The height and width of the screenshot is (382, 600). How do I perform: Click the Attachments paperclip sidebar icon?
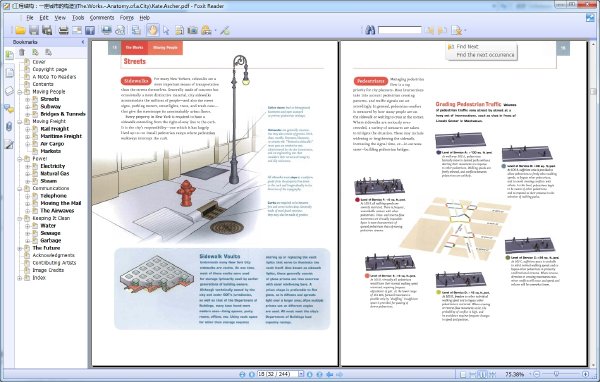pyautogui.click(x=9, y=126)
